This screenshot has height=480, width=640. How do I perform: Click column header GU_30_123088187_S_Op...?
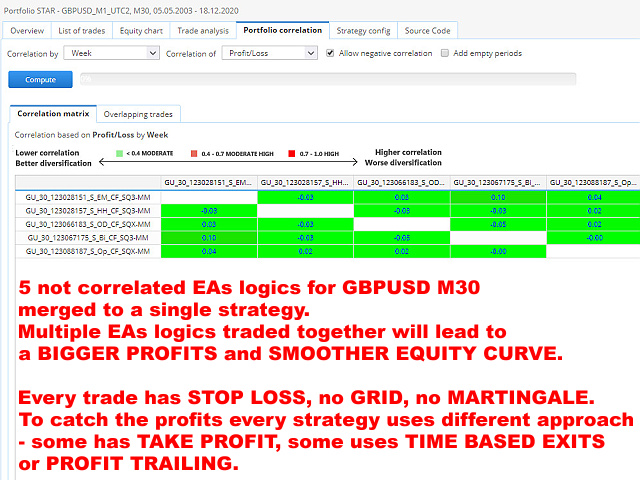point(593,182)
